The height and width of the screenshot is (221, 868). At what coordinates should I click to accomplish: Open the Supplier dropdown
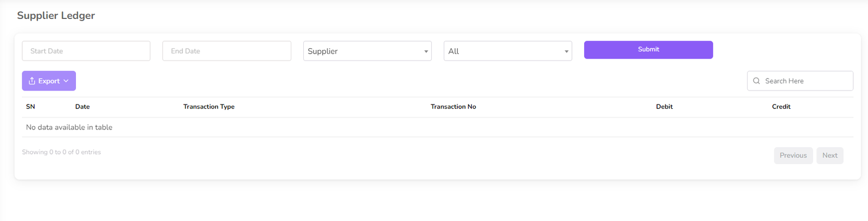[367, 51]
